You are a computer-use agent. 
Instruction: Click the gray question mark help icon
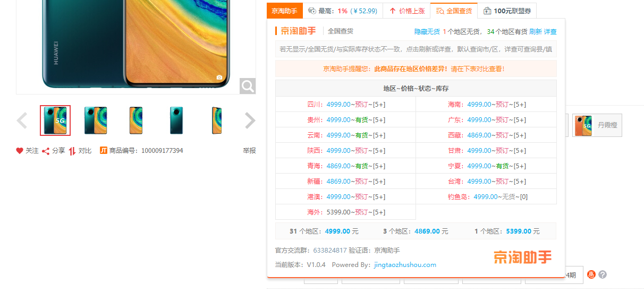coord(603,274)
